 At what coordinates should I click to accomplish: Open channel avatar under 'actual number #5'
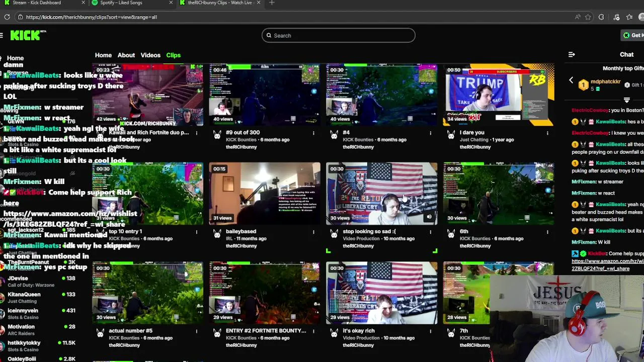point(100,333)
